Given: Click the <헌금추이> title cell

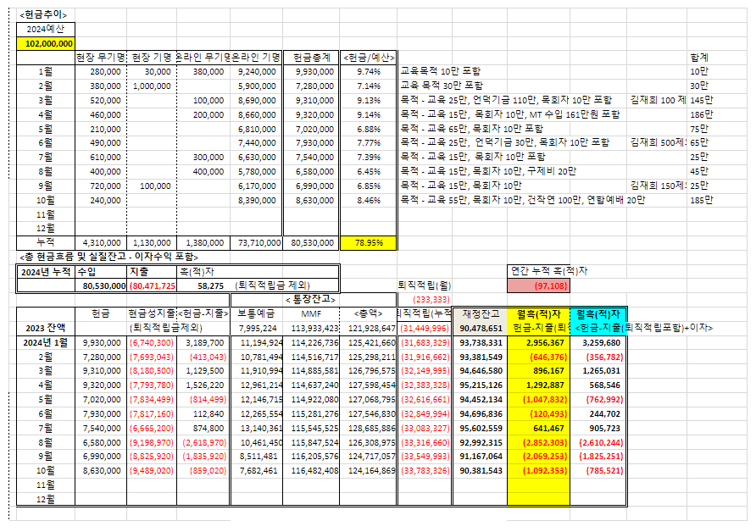Looking at the screenshot, I should click(x=43, y=15).
